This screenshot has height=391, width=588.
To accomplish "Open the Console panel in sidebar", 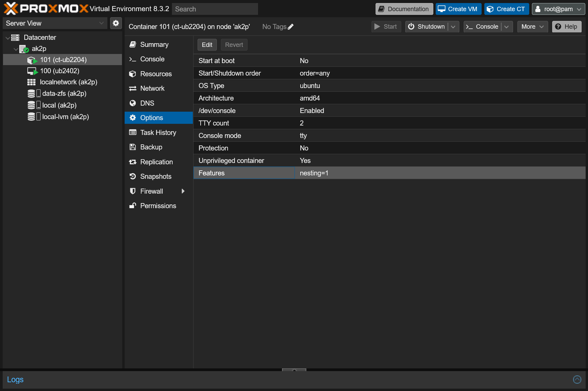I will tap(152, 59).
